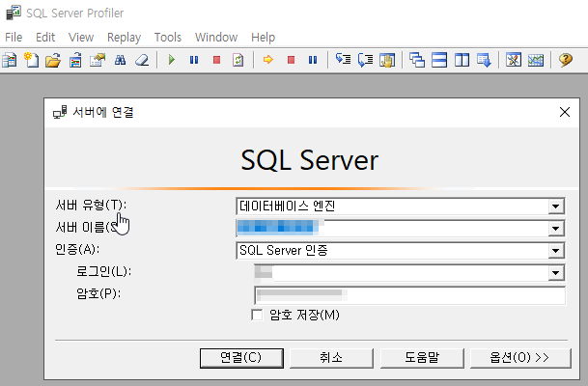Toggle breakpoint with hand icon

pos(387,60)
